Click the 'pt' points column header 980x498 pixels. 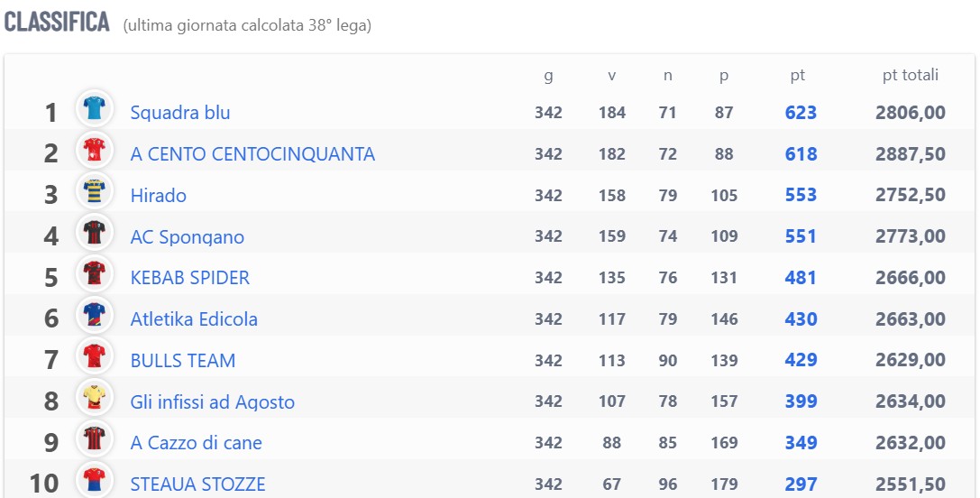point(798,77)
